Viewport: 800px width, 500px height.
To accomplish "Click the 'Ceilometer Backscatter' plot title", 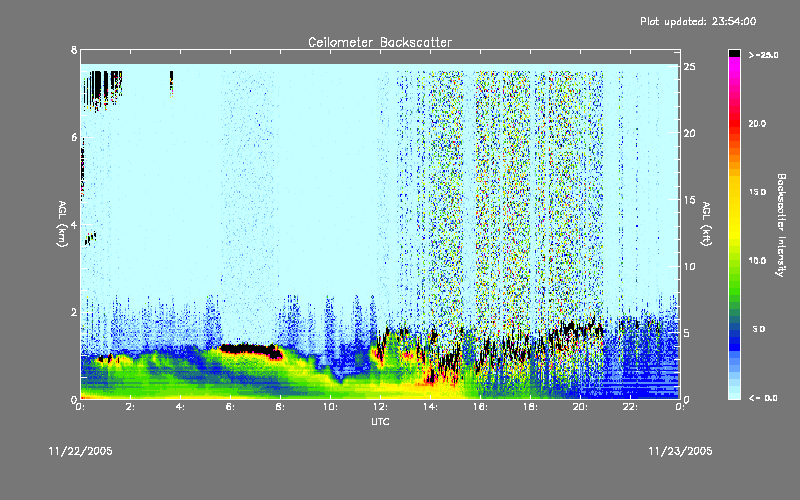I will point(380,42).
